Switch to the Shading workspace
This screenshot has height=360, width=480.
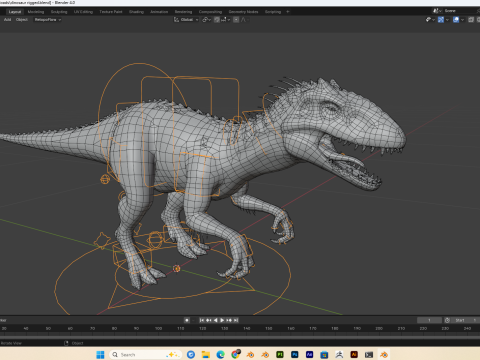coord(136,12)
